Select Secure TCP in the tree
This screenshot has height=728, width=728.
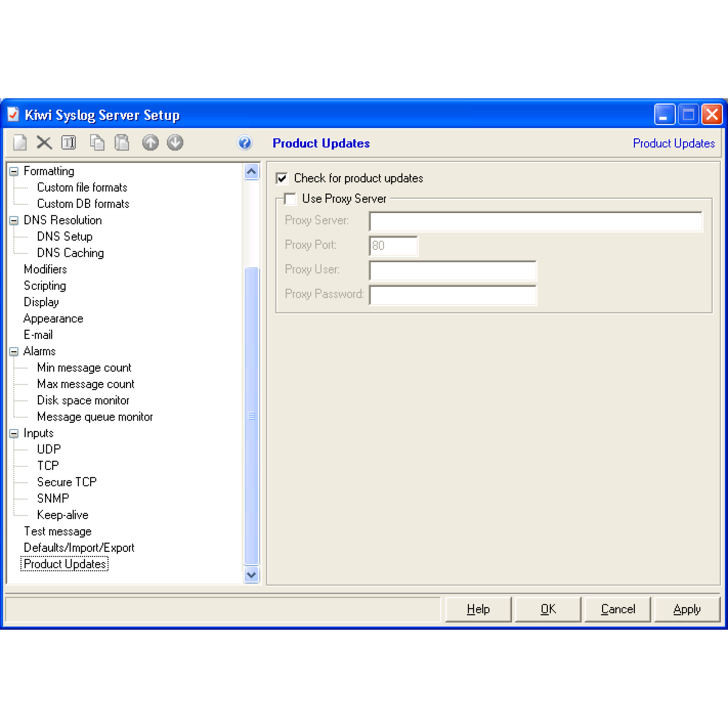click(67, 482)
